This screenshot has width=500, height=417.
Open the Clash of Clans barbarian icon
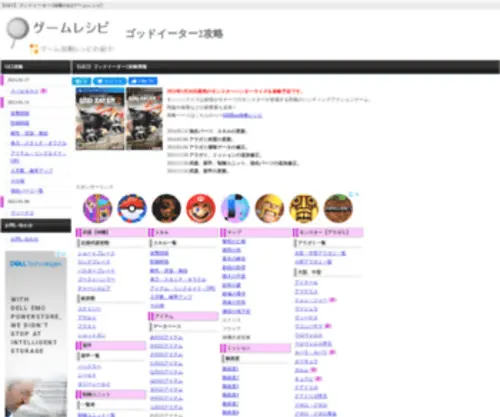tap(269, 208)
